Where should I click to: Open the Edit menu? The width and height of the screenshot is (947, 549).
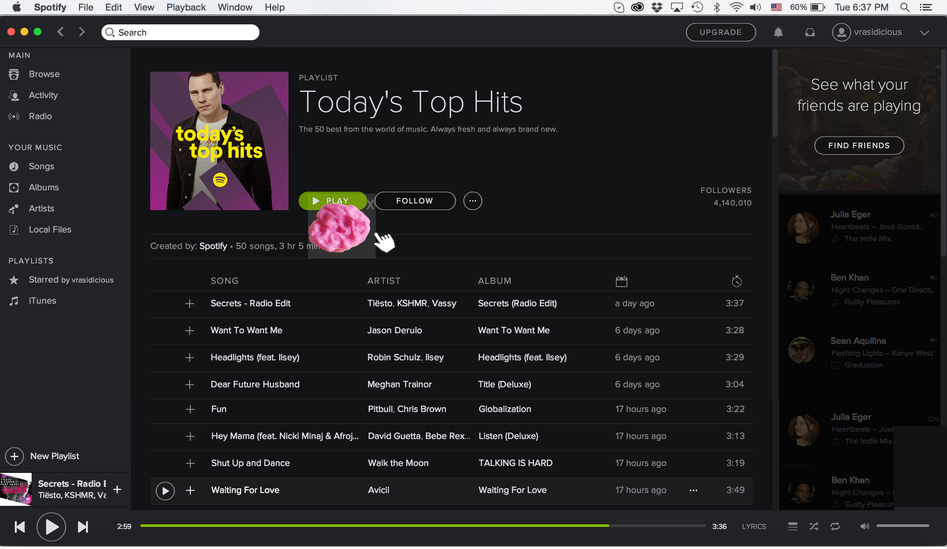(114, 7)
